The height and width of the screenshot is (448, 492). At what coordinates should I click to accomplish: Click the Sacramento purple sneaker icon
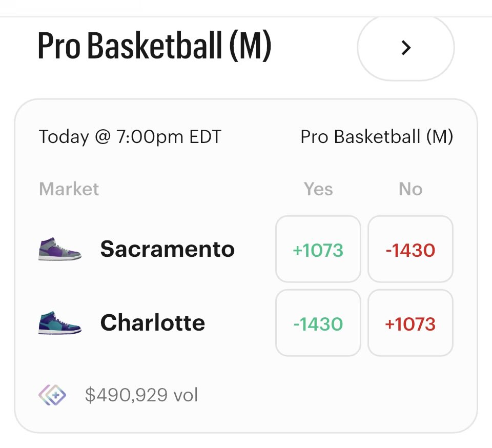pos(60,249)
